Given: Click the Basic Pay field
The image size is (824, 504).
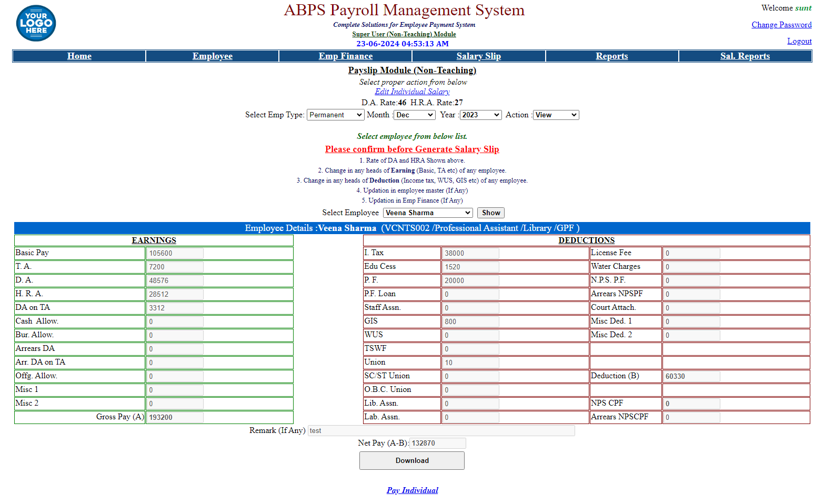Looking at the screenshot, I should [175, 253].
